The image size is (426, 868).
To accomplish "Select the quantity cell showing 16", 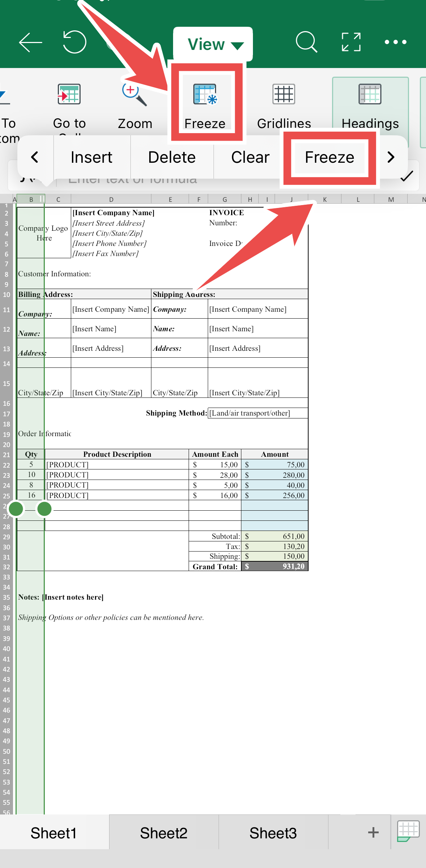I will pyautogui.click(x=31, y=495).
